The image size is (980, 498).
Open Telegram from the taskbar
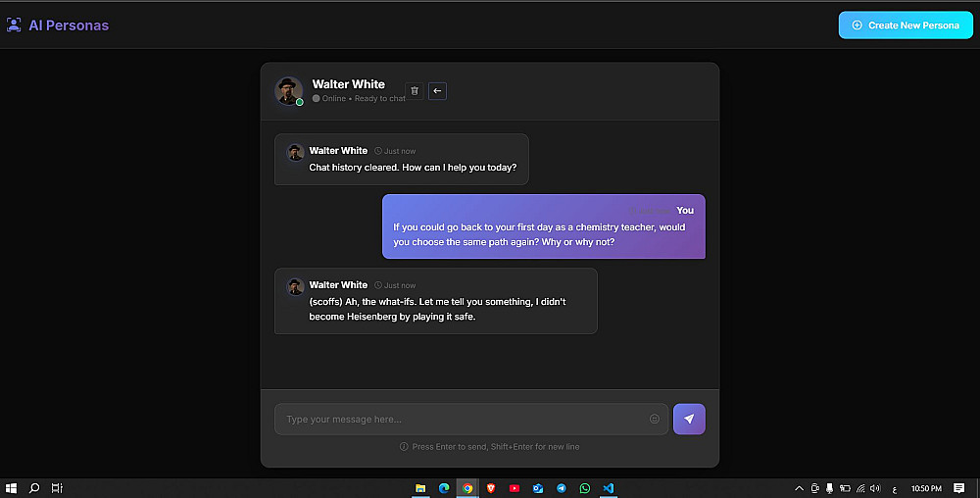tap(562, 488)
